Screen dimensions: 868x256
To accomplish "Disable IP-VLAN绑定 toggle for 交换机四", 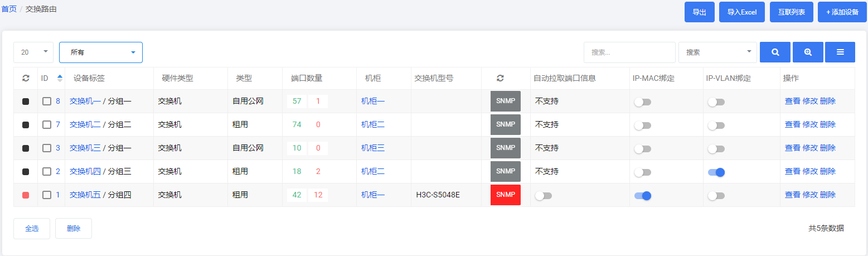I will pos(716,172).
